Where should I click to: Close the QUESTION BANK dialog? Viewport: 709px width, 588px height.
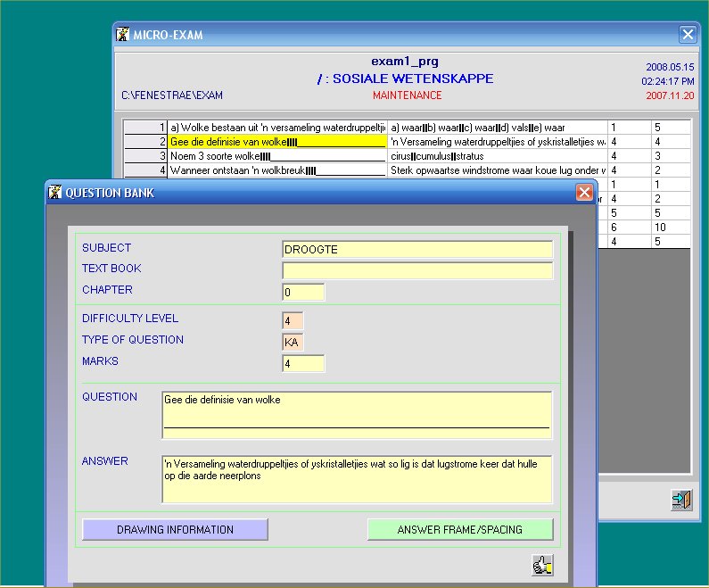click(x=584, y=193)
